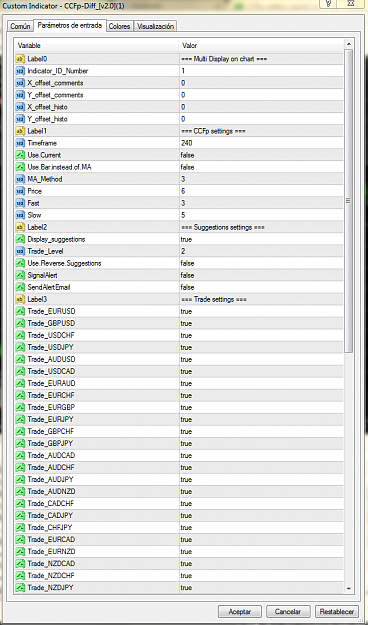Click the Slow integer icon
Screen dimensions: 368x625
point(20,215)
